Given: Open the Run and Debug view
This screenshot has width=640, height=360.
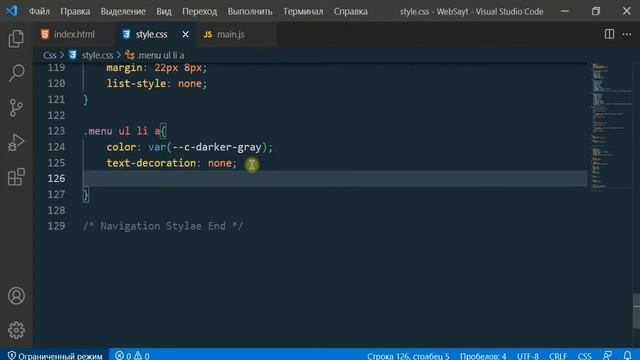Looking at the screenshot, I should 16,142.
